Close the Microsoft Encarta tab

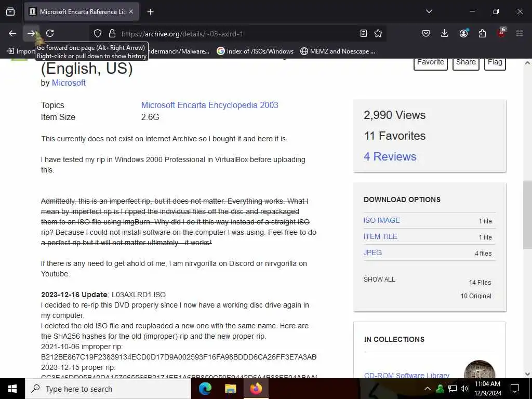click(x=131, y=12)
